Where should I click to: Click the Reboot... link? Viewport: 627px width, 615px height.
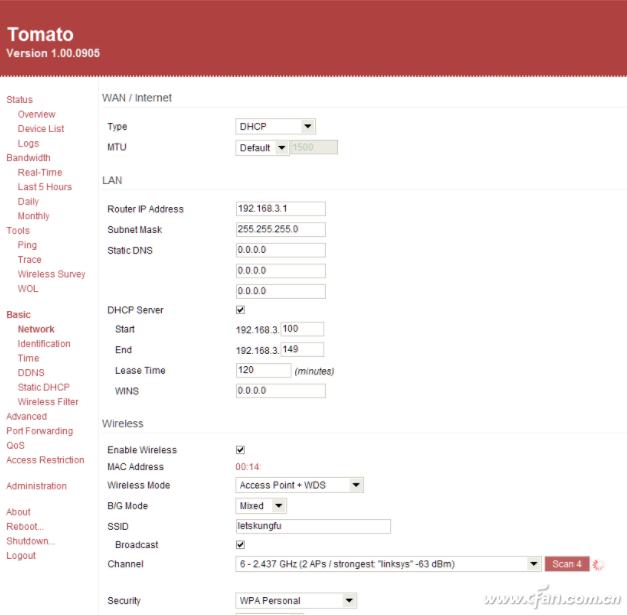tap(25, 526)
